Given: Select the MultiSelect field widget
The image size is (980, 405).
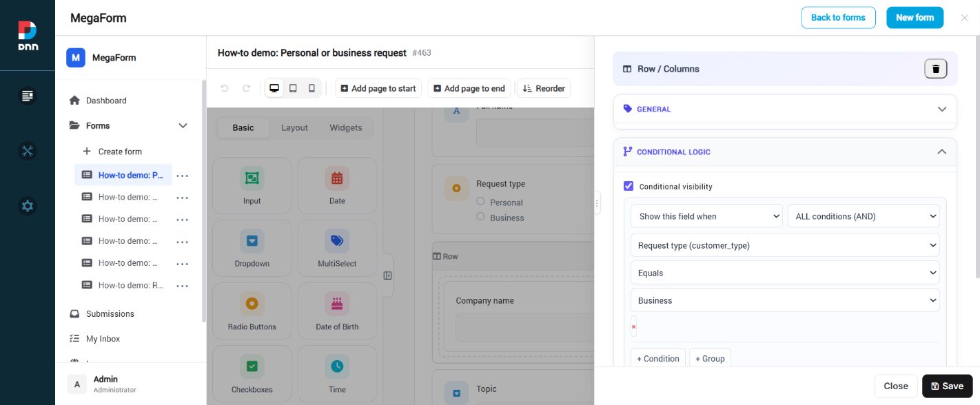Looking at the screenshot, I should (337, 248).
